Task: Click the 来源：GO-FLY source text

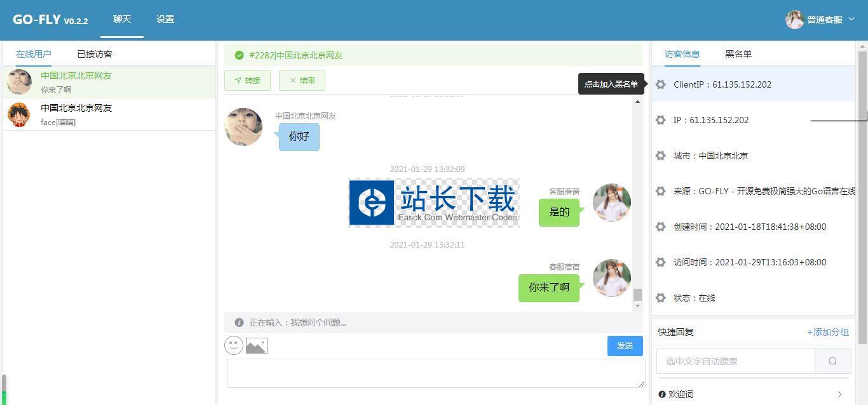Action: pyautogui.click(x=764, y=191)
